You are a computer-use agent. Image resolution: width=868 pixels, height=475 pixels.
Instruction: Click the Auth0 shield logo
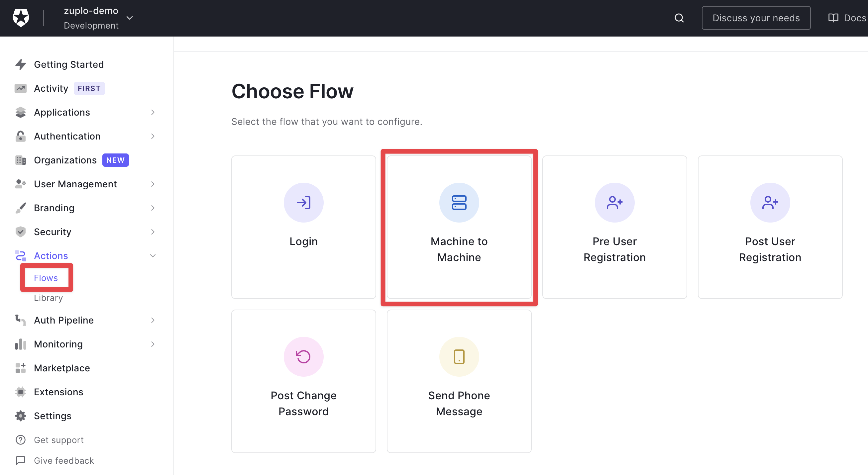pos(21,18)
